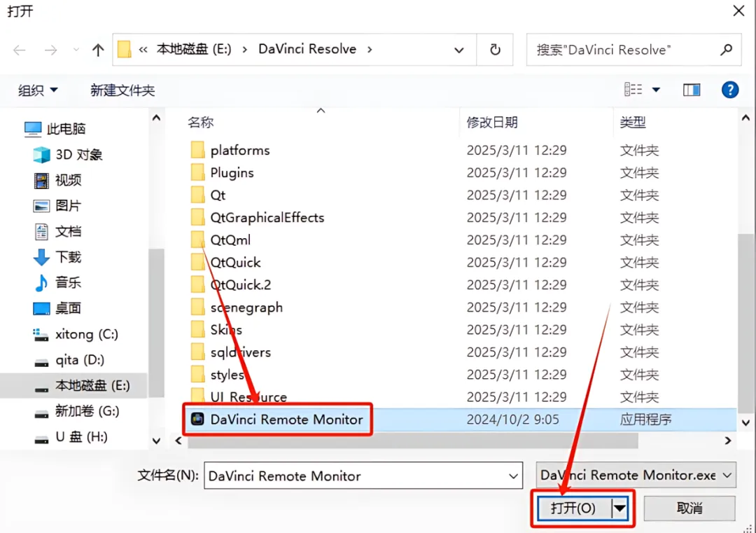This screenshot has width=756, height=533.
Task: Open file type filter dropdown
Action: tap(636, 476)
